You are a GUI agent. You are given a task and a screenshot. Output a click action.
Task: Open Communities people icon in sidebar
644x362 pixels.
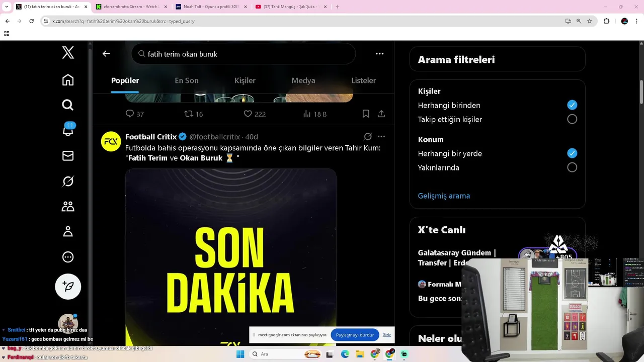tap(68, 206)
